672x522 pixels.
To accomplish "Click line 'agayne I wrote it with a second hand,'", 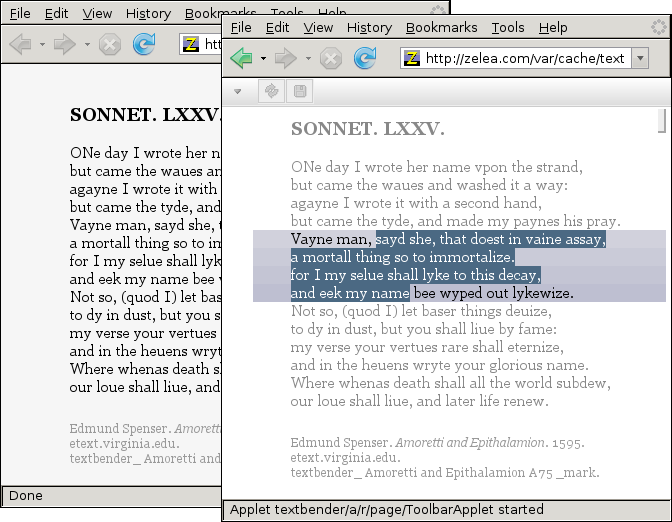I will coord(416,203).
